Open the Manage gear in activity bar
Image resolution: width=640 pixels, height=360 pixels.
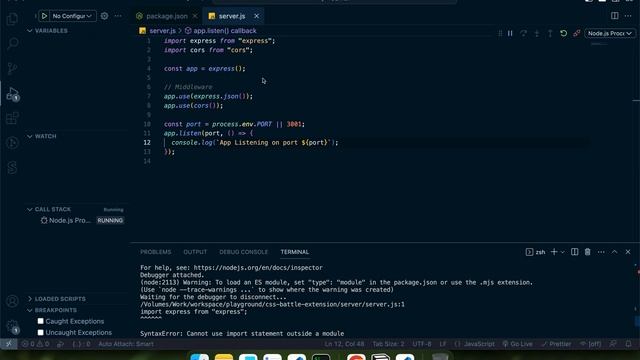[12, 326]
